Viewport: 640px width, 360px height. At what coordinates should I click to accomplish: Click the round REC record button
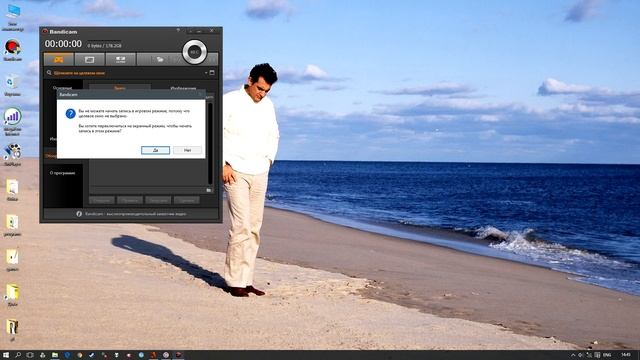pos(194,52)
